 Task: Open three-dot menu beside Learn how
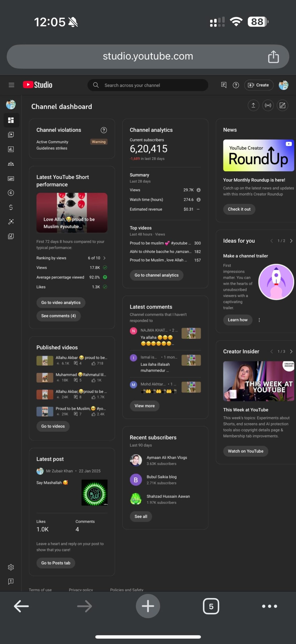pos(259,320)
